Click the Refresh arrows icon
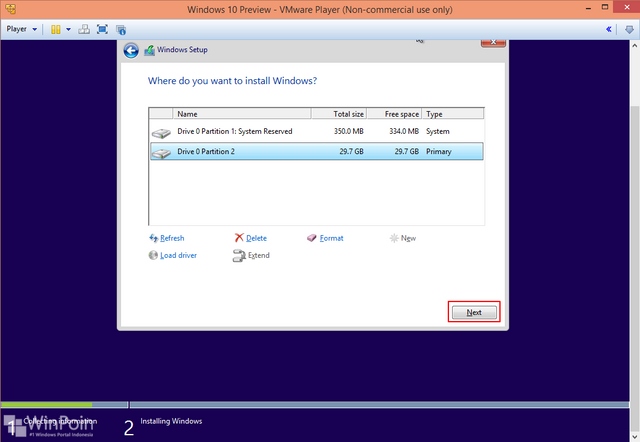This screenshot has height=442, width=640. pyautogui.click(x=153, y=238)
